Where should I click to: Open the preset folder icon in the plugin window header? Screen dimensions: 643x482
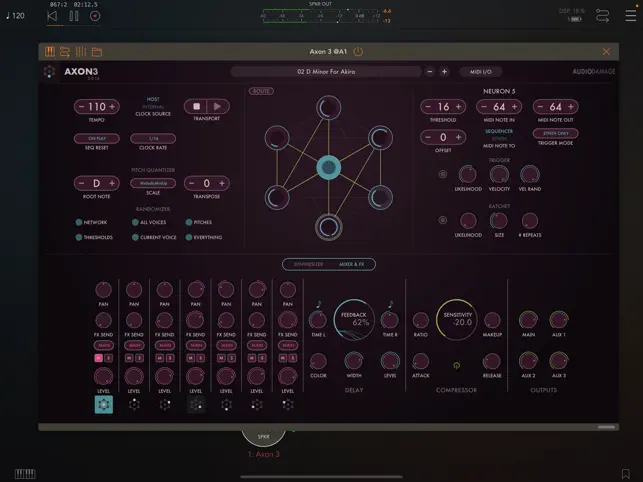(x=97, y=52)
